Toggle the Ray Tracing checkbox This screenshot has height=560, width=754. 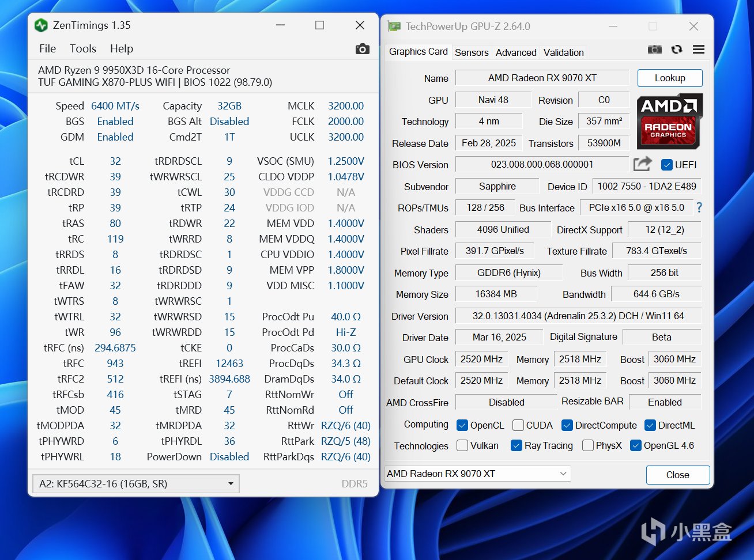pos(517,445)
